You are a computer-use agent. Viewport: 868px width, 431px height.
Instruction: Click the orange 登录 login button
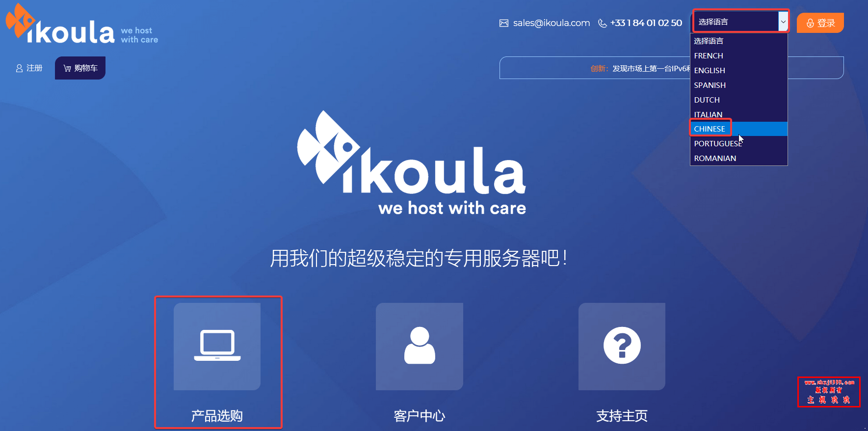(x=820, y=23)
